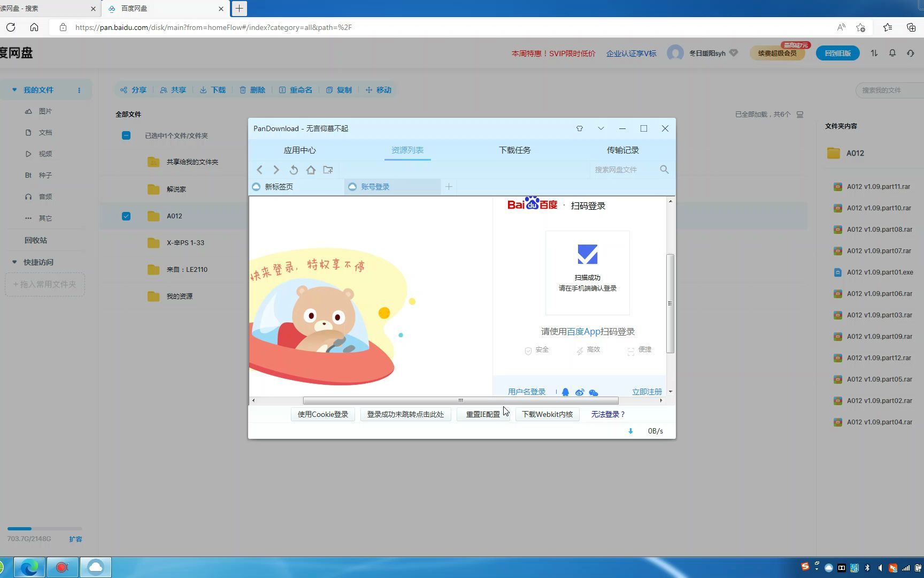The image size is (924, 578).
Task: Click 下载Webkit内核 button
Action: coord(547,414)
